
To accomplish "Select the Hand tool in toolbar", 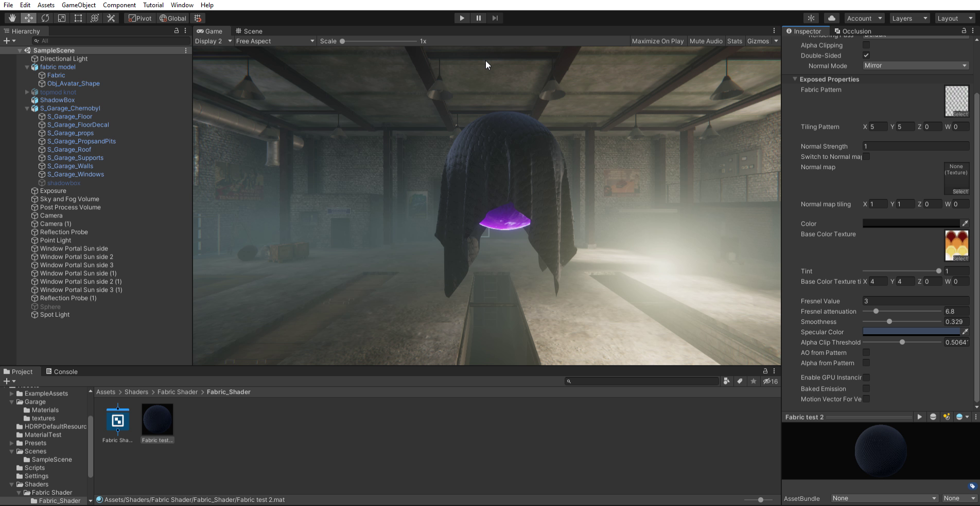I will [x=12, y=18].
